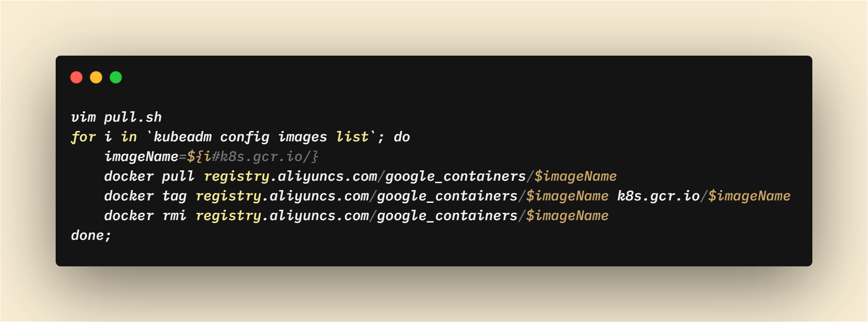Click the green maximize dot
Screen dimensions: 868x322
click(x=116, y=77)
